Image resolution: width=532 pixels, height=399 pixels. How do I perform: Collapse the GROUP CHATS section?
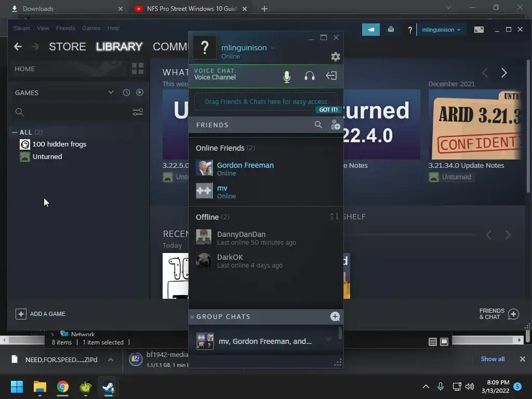pyautogui.click(x=192, y=317)
